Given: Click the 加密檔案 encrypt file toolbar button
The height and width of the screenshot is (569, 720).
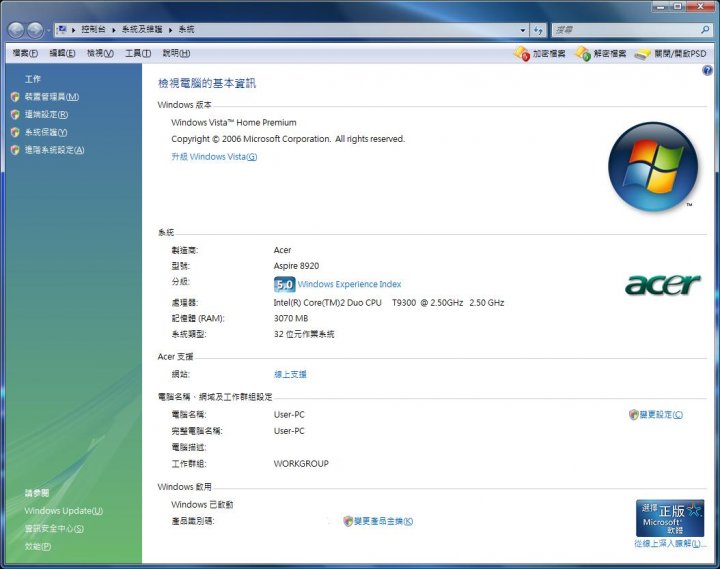Looking at the screenshot, I should (540, 54).
